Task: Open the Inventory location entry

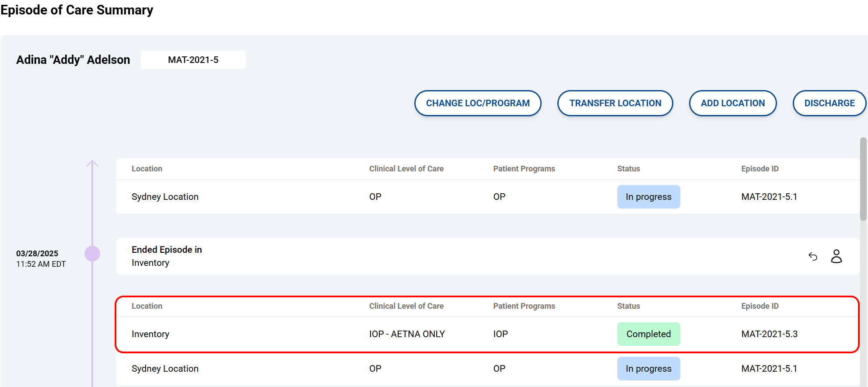Action: coord(150,334)
